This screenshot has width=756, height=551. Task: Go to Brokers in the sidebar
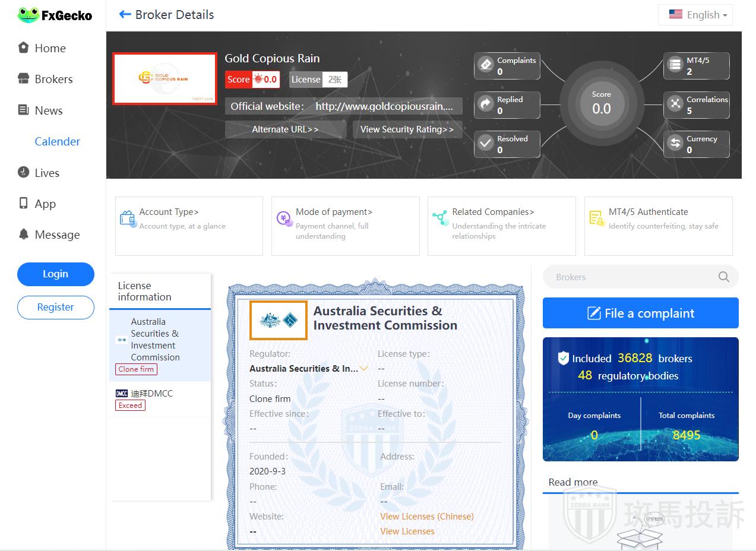pos(53,79)
